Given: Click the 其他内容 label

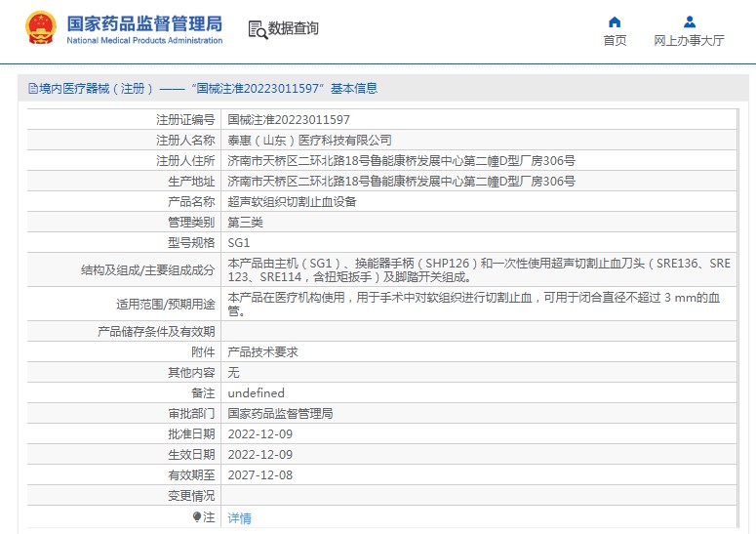Looking at the screenshot, I should [191, 373].
